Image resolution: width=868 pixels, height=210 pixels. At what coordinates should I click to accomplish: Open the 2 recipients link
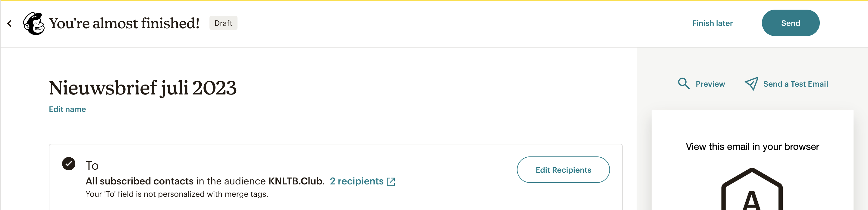pyautogui.click(x=357, y=181)
